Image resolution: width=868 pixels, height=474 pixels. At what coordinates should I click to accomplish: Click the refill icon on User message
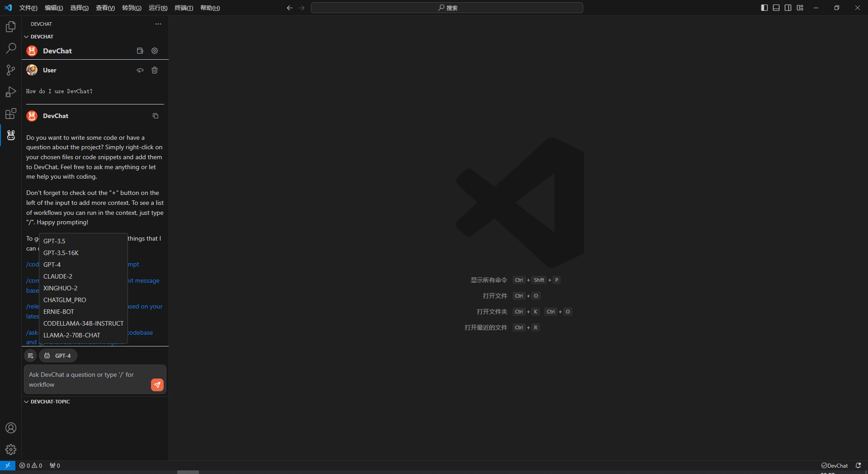[x=140, y=70]
